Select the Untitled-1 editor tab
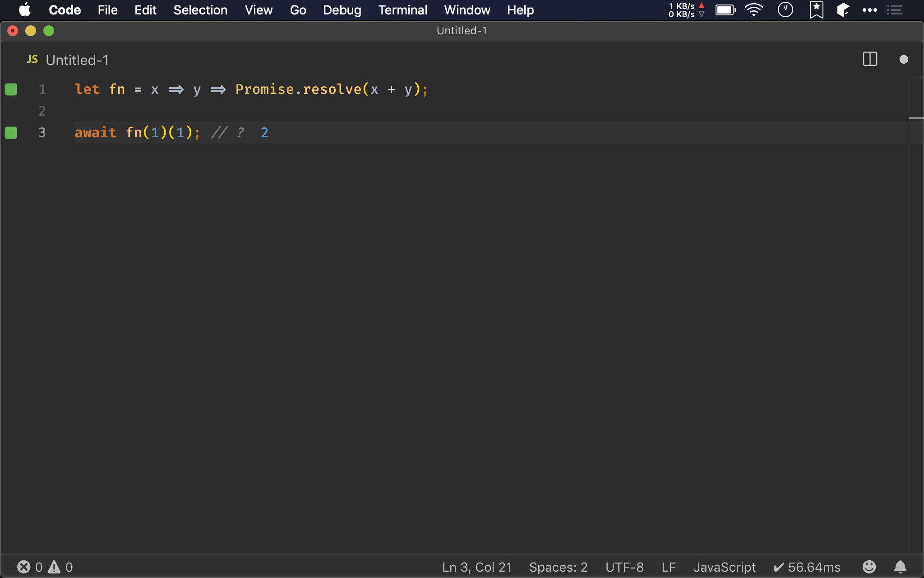This screenshot has height=578, width=924. click(77, 60)
